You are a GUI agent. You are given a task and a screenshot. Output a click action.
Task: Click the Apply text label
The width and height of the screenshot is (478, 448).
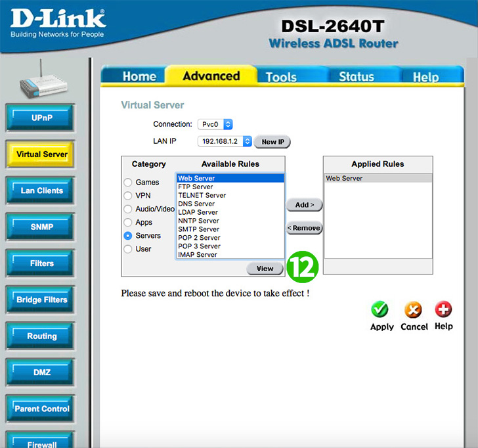[x=381, y=327]
